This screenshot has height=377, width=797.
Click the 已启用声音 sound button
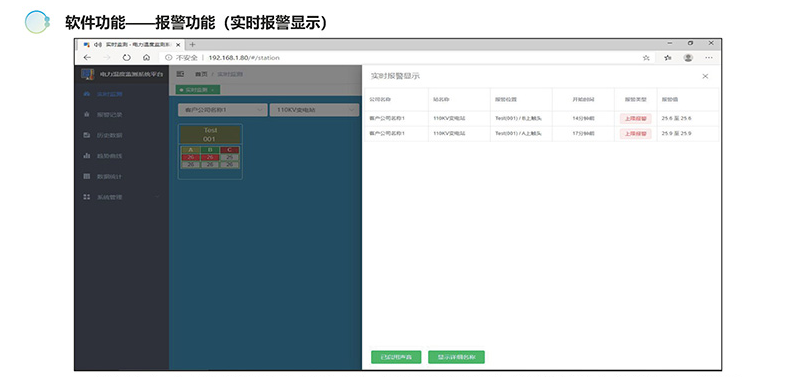coord(396,357)
